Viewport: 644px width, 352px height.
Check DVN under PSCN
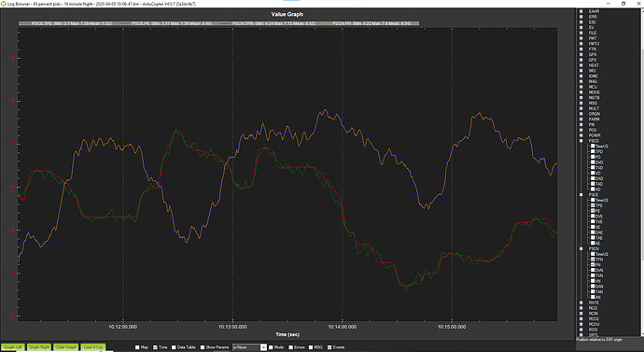coord(593,270)
